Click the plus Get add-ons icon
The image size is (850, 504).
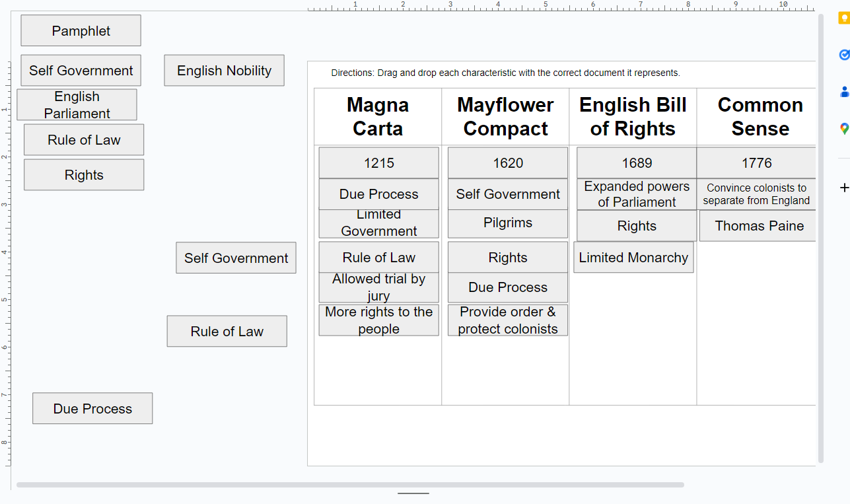843,188
